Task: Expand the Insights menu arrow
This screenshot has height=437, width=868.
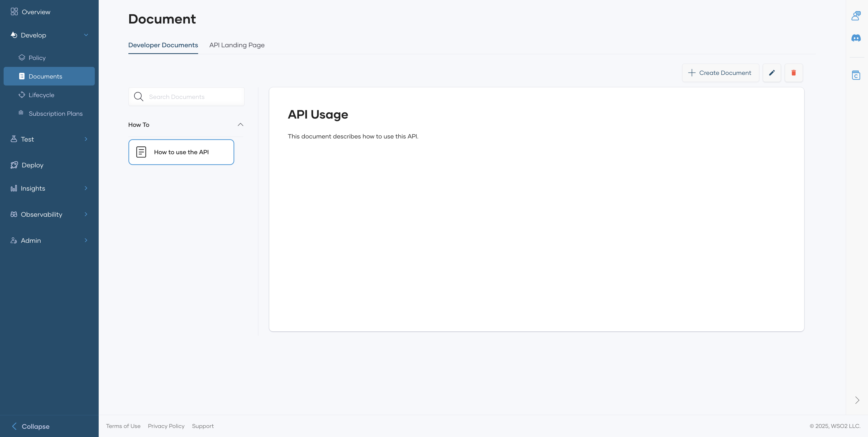Action: pos(86,188)
